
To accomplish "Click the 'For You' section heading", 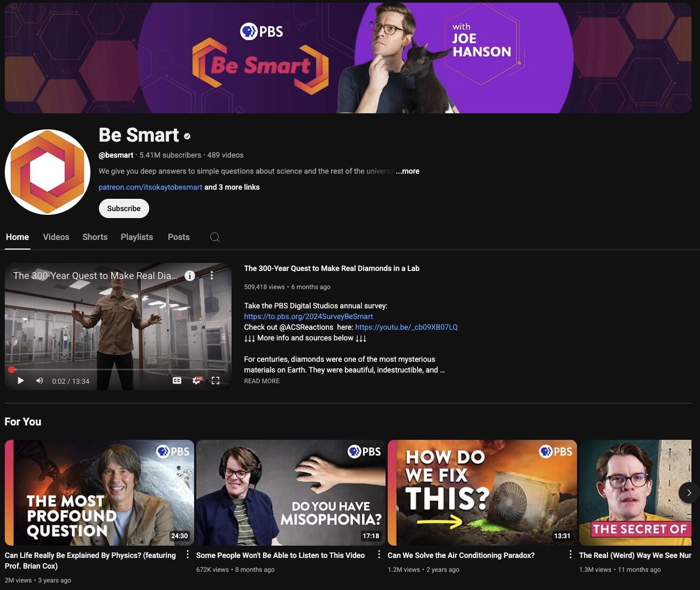I will coord(23,422).
